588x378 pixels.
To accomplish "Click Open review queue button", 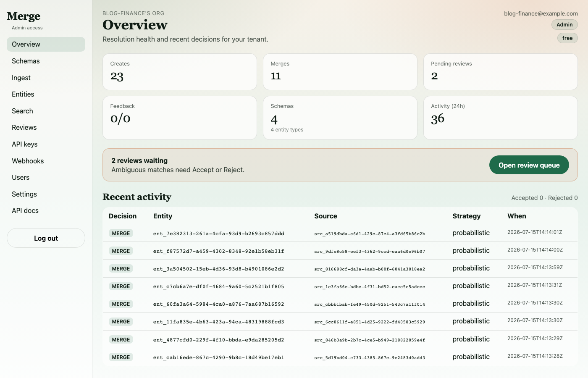I will click(529, 165).
